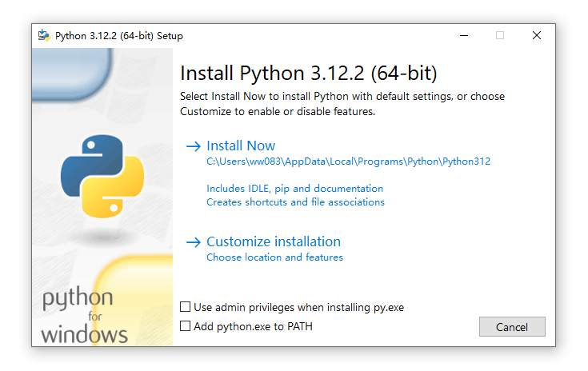The height and width of the screenshot is (371, 588).
Task: Click "Creates shortcuts and file associations" line
Action: pyautogui.click(x=295, y=202)
